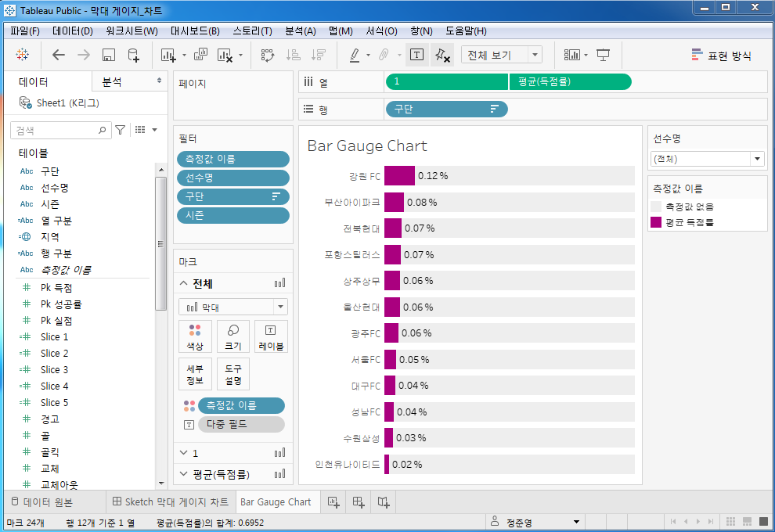The image size is (775, 532).
Task: Click the 선수명 filter pill
Action: (x=232, y=178)
